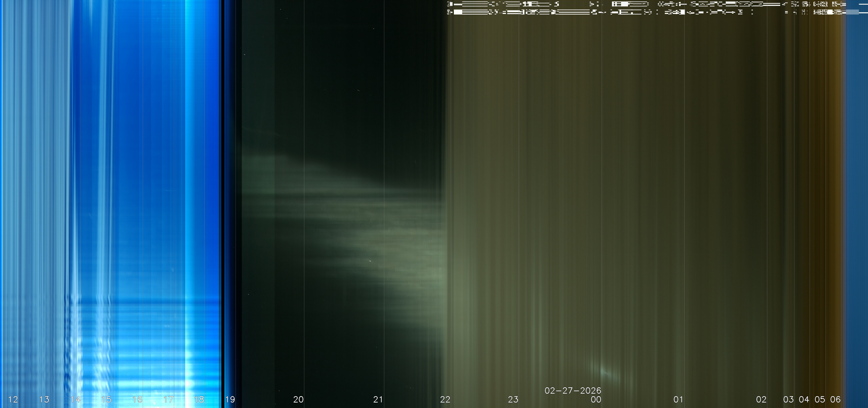868x408 pixels.
Task: Select the 01 hour marker
Action: click(678, 400)
